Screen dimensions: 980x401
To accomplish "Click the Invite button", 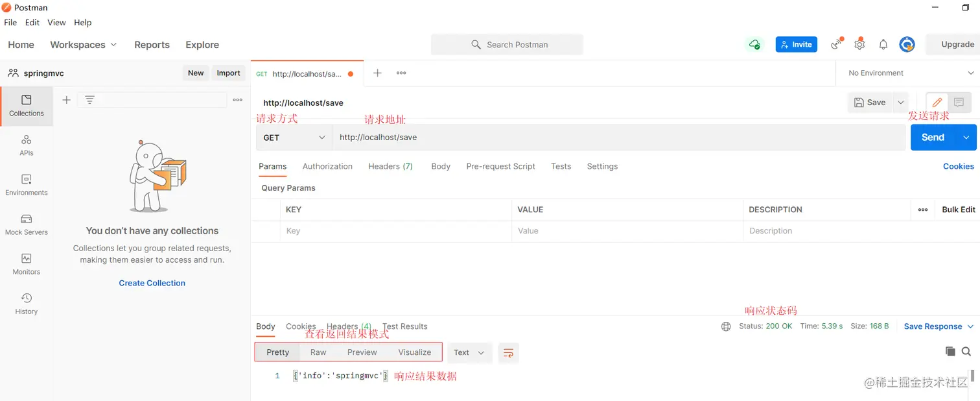I will tap(796, 44).
